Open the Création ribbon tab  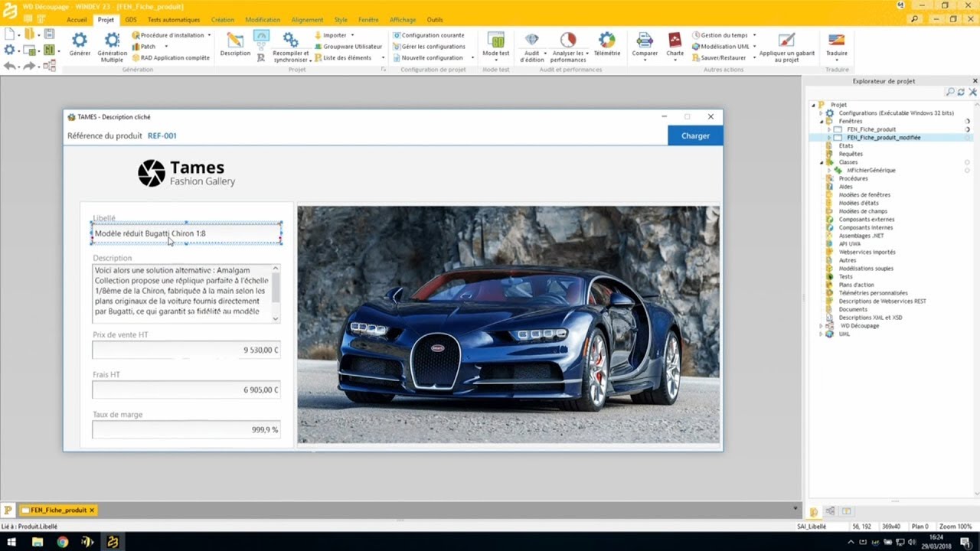[223, 20]
